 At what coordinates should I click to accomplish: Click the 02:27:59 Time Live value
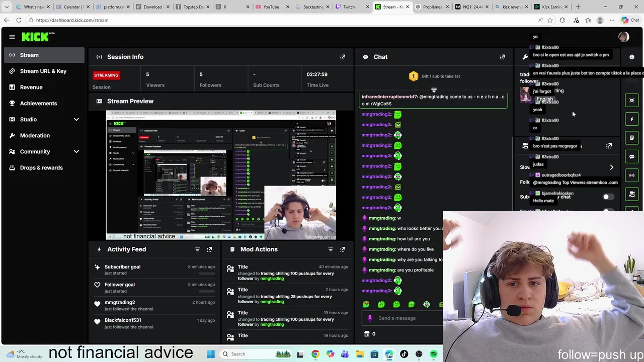click(317, 74)
